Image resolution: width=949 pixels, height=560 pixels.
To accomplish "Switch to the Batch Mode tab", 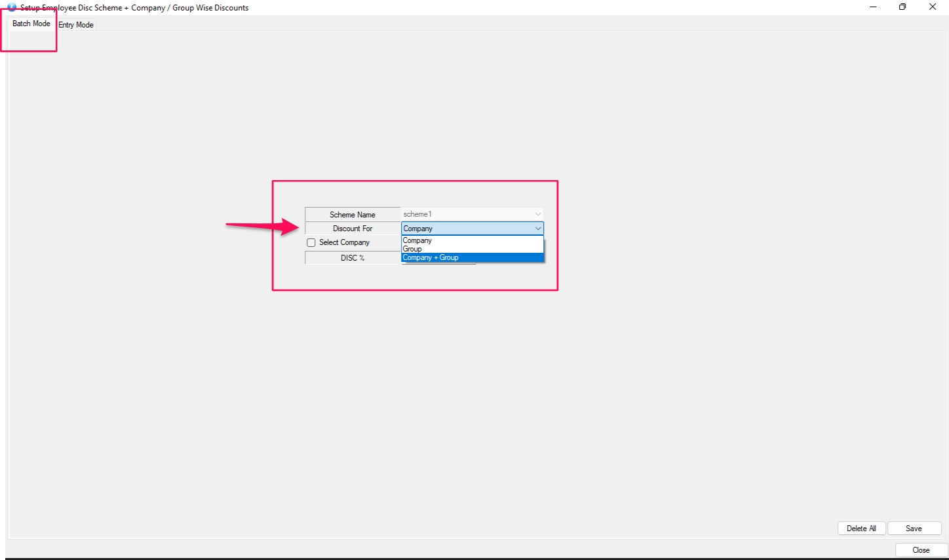I will point(31,24).
